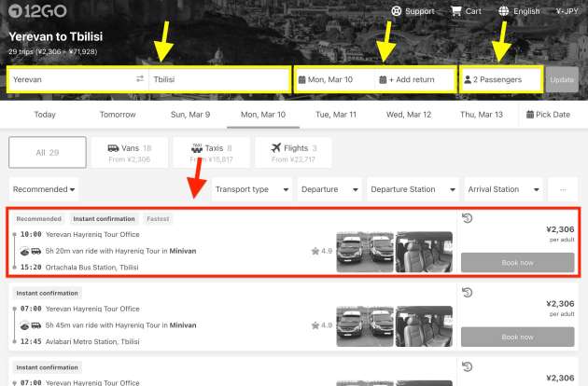Book now the 10:00 Yerevan trip
The height and width of the screenshot is (386, 588).
517,263
